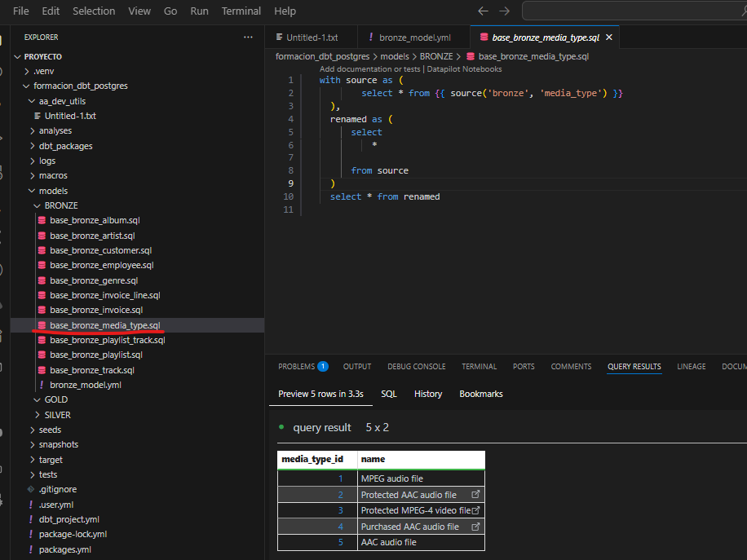Open base_bronze_track.sql in explorer
The width and height of the screenshot is (747, 560).
(91, 370)
